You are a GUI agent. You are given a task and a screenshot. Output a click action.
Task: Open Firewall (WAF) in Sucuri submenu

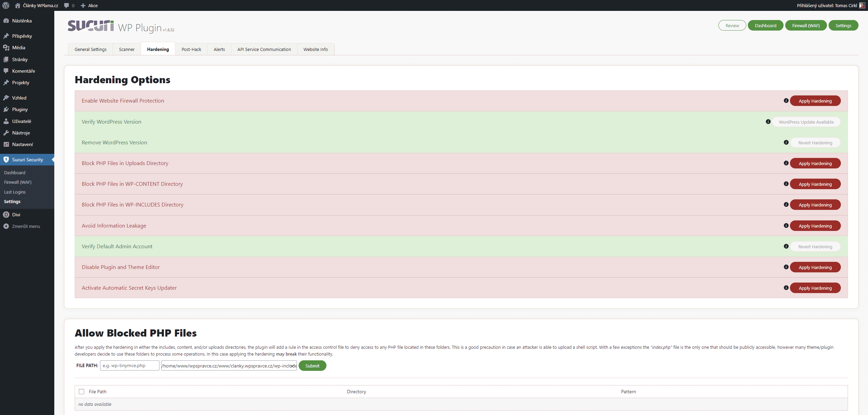pos(18,182)
